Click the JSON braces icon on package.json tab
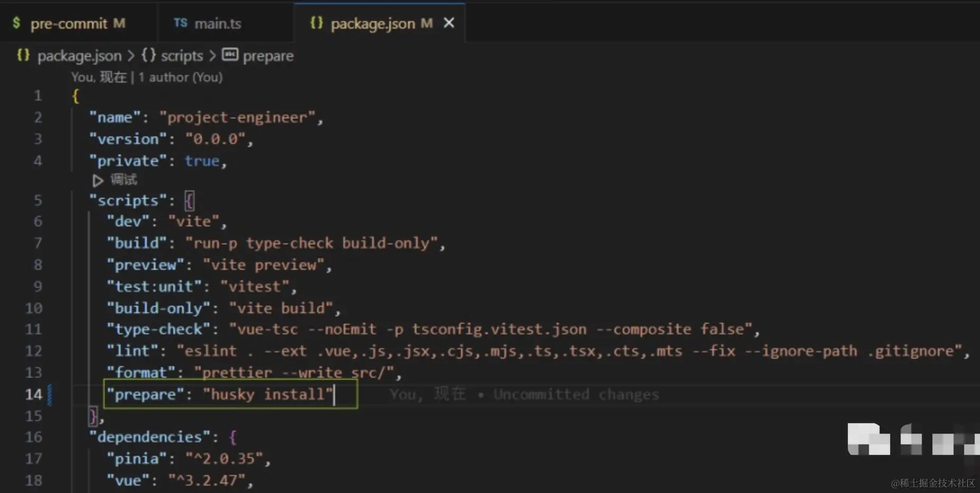Screen dimensions: 980x493 [316, 23]
